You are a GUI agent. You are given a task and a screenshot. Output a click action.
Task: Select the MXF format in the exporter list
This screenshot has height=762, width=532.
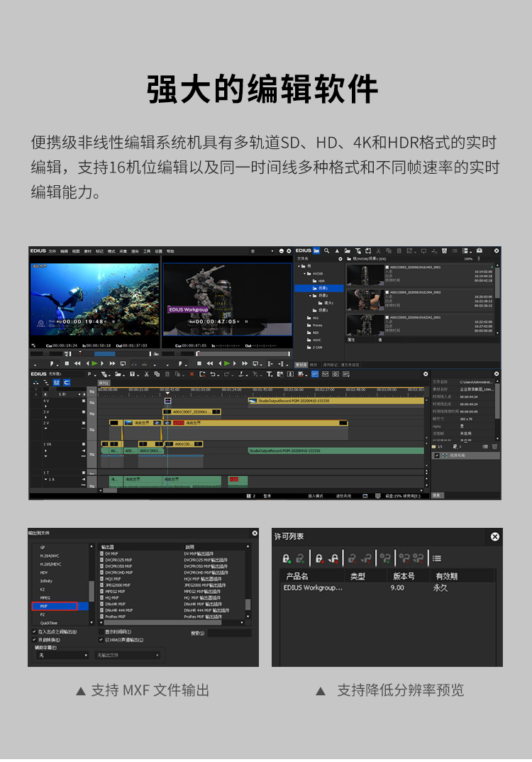(x=55, y=607)
